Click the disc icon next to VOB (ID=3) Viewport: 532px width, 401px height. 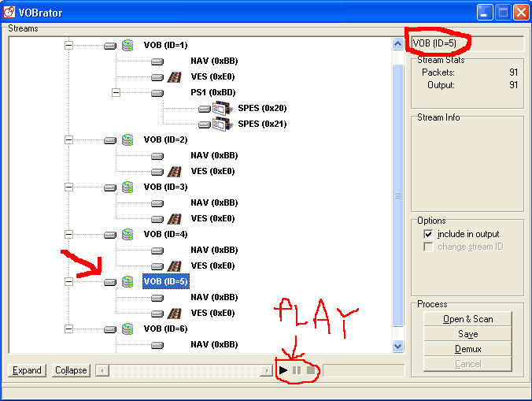point(127,187)
